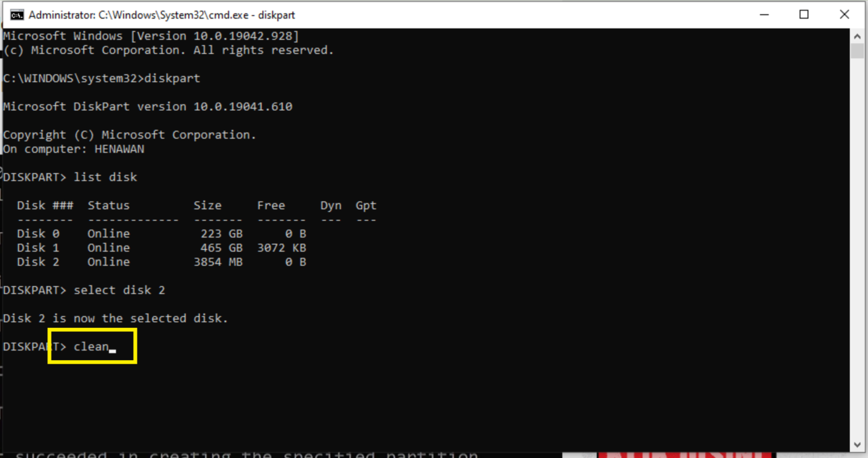The height and width of the screenshot is (458, 868).
Task: Click the 'select disk 2' command line
Action: coord(84,290)
